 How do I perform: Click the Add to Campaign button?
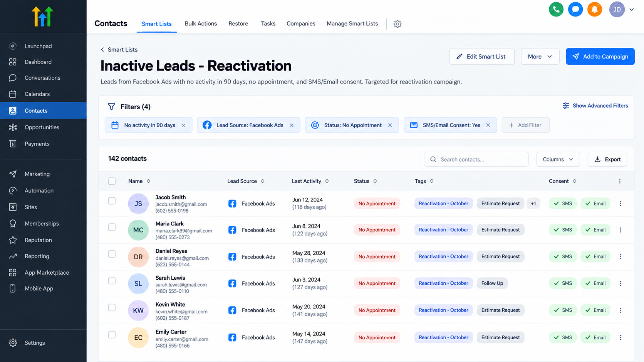click(600, 57)
